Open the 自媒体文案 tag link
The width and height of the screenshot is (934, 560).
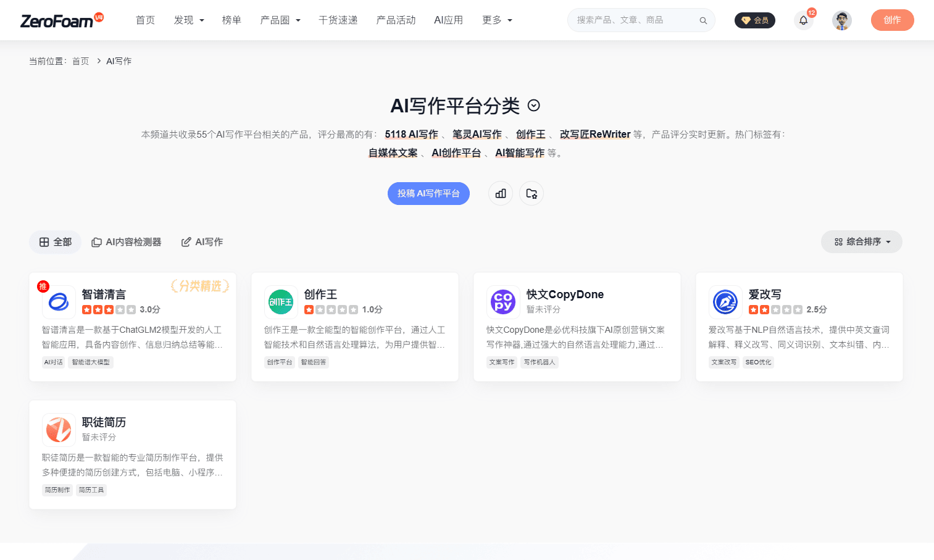393,153
